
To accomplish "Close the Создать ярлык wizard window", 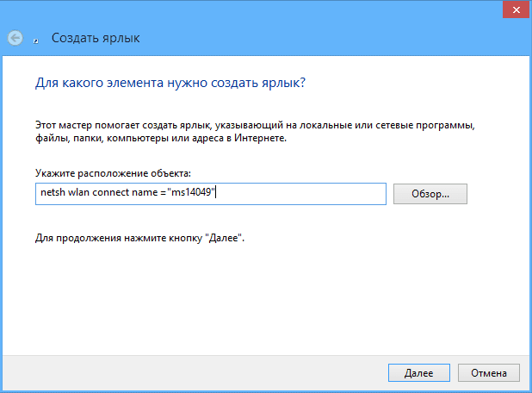I will pyautogui.click(x=516, y=9).
